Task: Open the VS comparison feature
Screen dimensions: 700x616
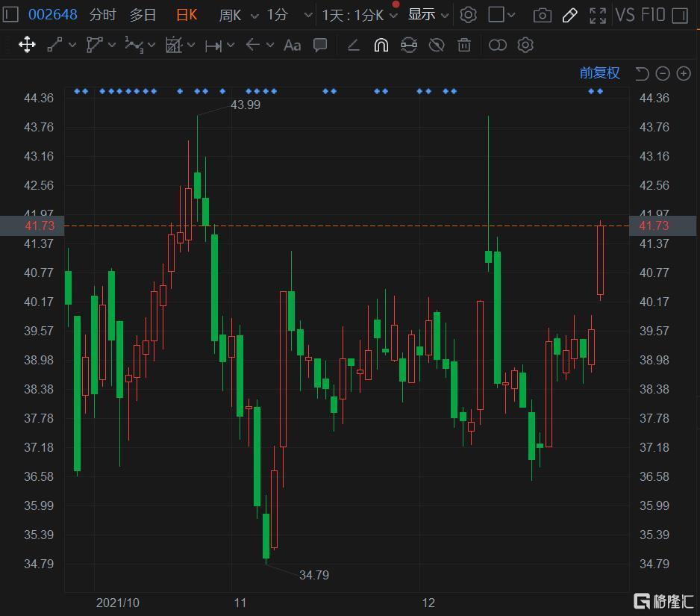Action: [625, 15]
